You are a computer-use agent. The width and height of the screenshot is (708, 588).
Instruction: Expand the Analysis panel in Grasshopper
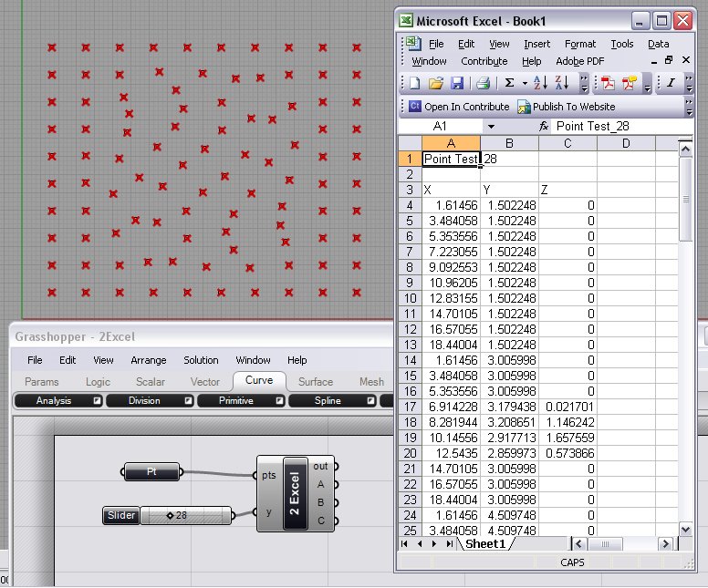(x=97, y=400)
